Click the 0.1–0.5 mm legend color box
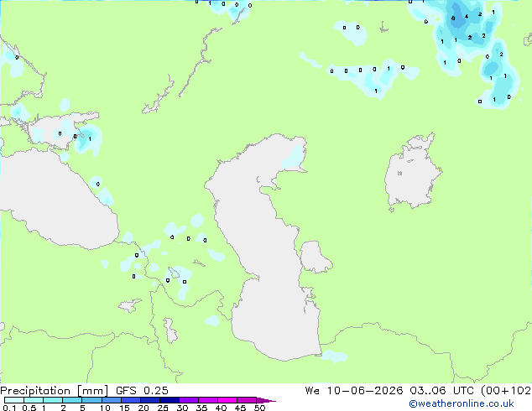 pos(14,400)
